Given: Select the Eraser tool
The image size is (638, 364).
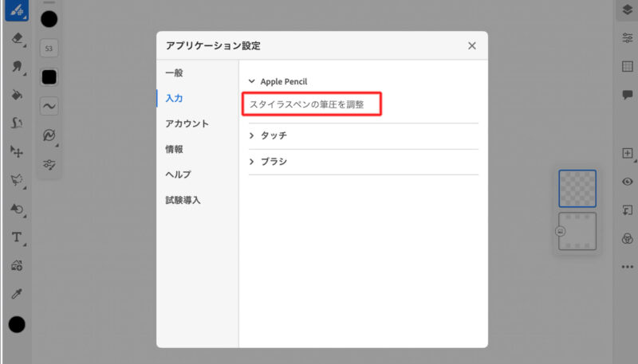Looking at the screenshot, I should pyautogui.click(x=17, y=38).
